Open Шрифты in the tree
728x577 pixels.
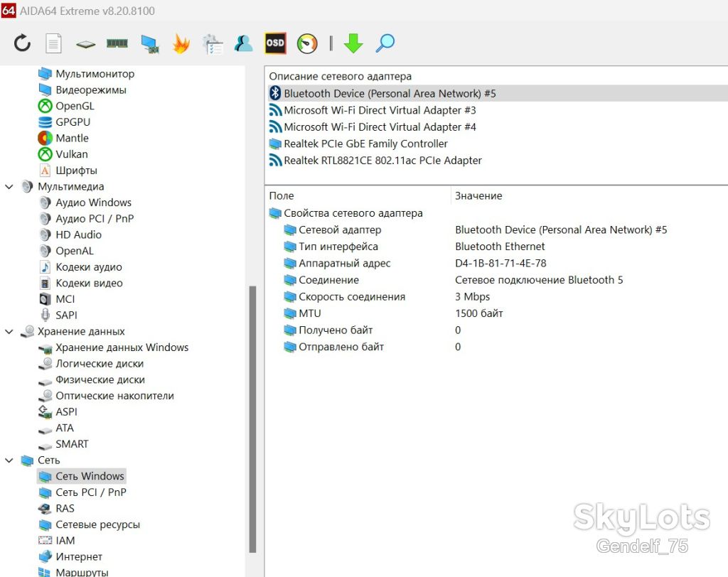[68, 171]
